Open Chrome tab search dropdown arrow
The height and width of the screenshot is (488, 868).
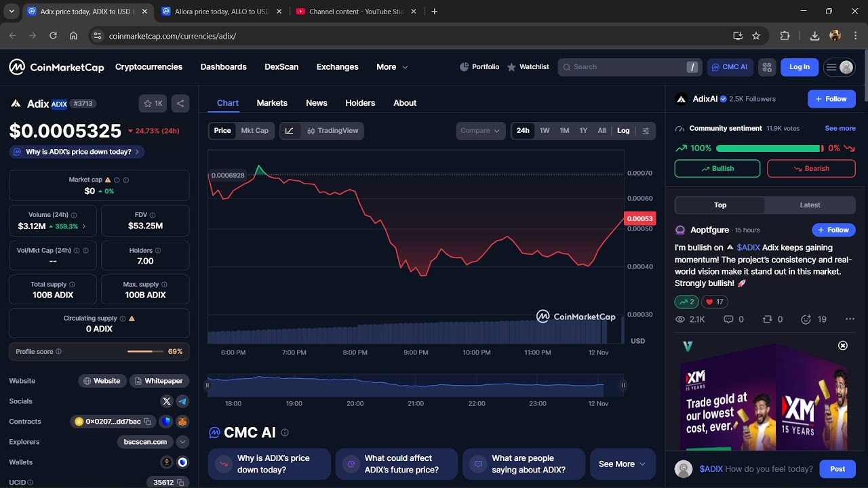pyautogui.click(x=12, y=12)
